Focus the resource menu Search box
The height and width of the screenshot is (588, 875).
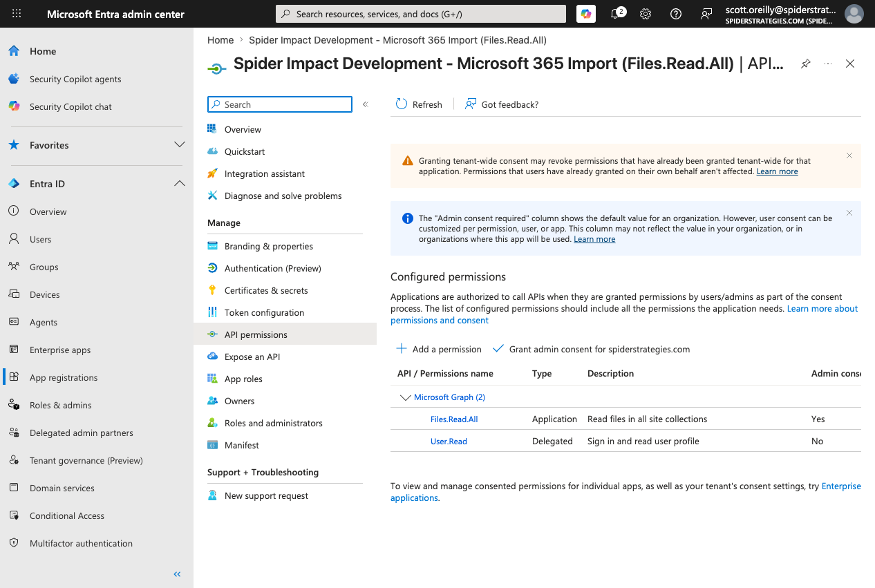[280, 104]
